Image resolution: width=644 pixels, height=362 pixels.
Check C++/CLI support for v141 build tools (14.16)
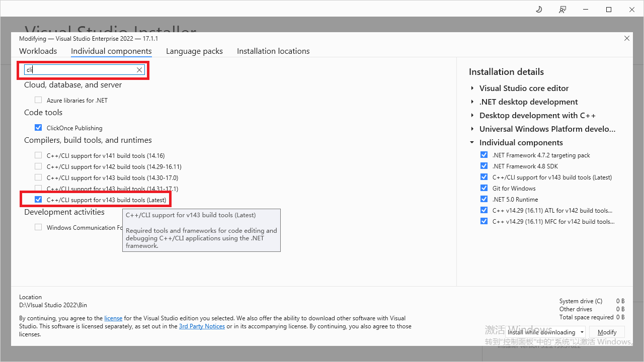click(38, 155)
